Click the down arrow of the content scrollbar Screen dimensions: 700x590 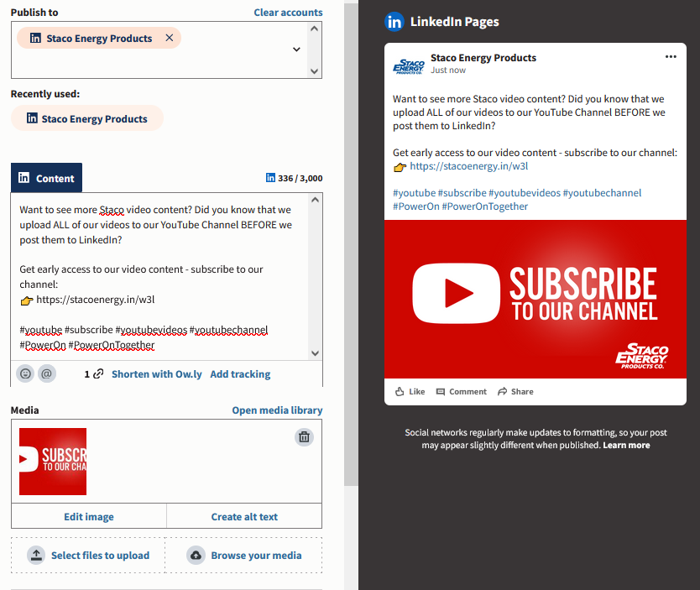click(316, 353)
